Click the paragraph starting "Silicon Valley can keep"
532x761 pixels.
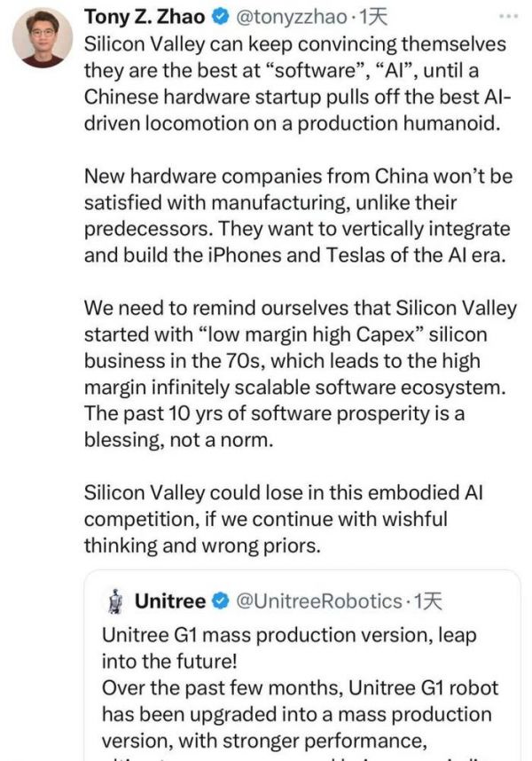pyautogui.click(x=298, y=84)
